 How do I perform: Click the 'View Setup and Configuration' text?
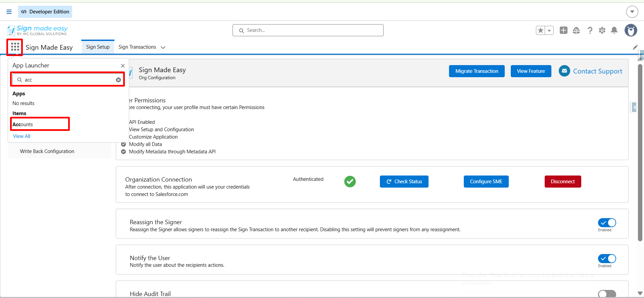161,130
